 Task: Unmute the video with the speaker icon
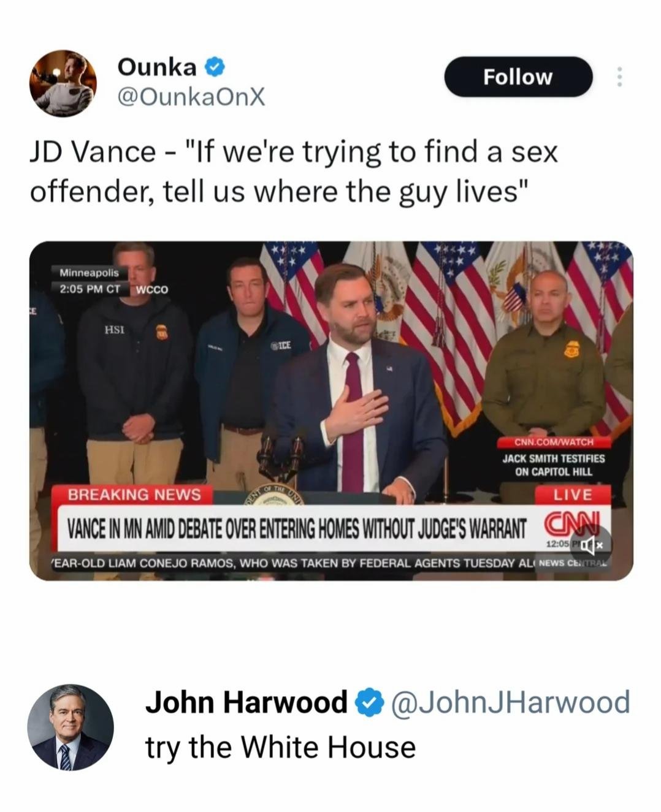(x=590, y=543)
